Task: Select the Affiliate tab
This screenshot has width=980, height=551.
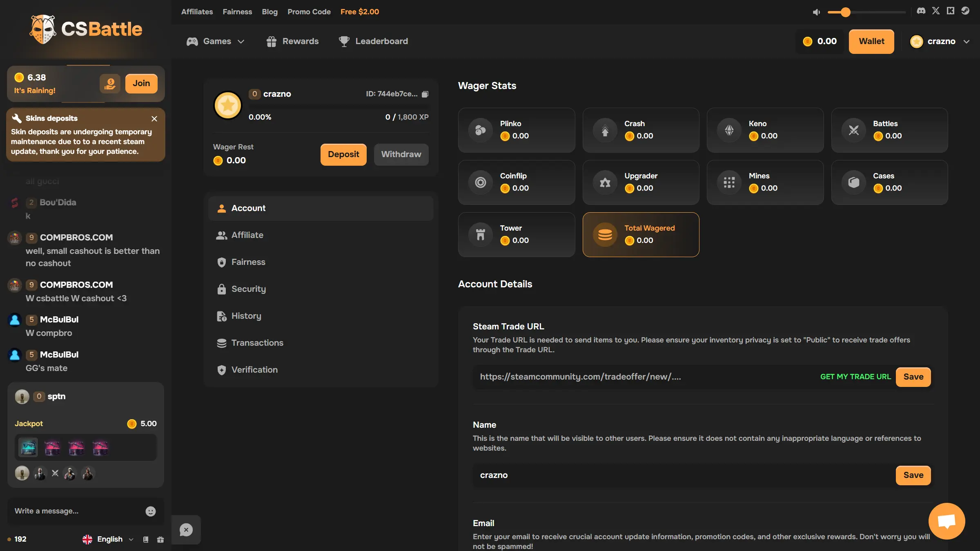Action: [321, 235]
